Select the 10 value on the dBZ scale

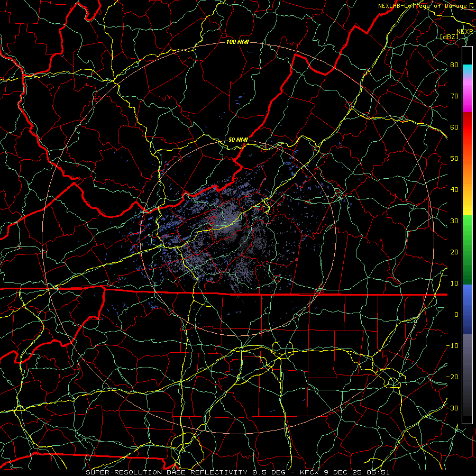coord(454,283)
